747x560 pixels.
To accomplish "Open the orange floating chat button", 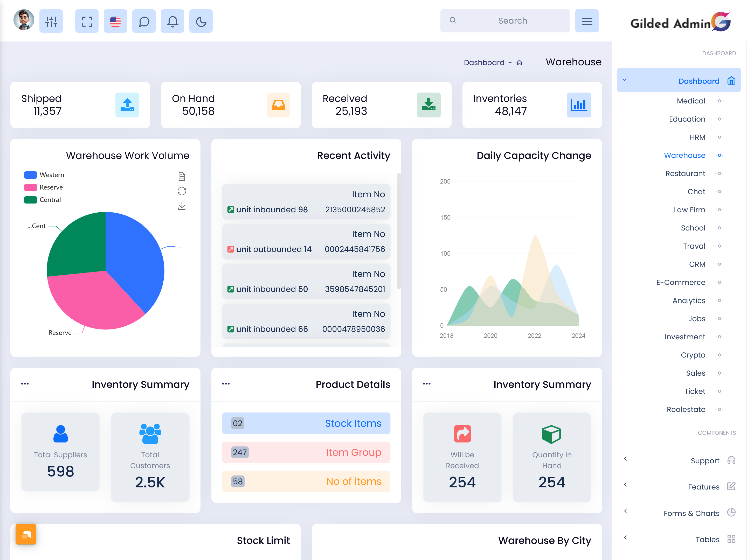I will point(26,534).
